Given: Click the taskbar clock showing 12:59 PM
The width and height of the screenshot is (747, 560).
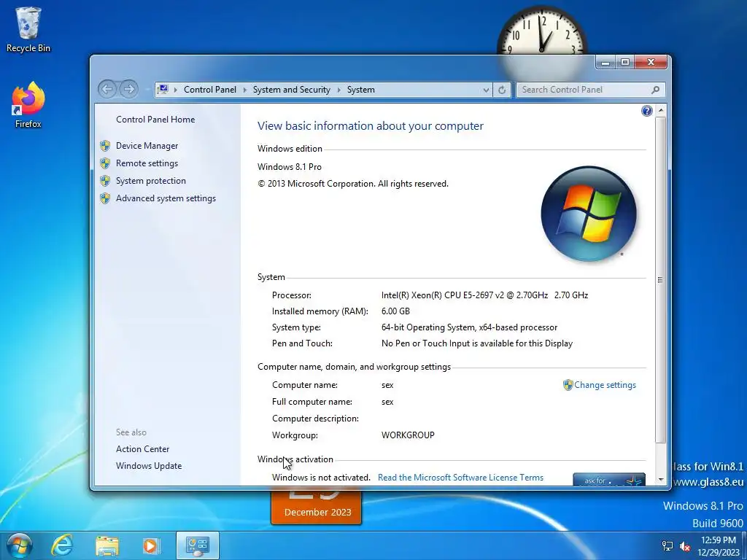Looking at the screenshot, I should [718, 546].
